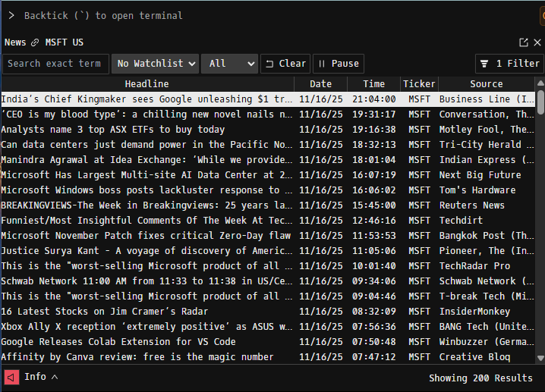This screenshot has width=545, height=392.
Task: Open Manindra Agrawal at Idea Exchange headline
Action: click(x=146, y=160)
